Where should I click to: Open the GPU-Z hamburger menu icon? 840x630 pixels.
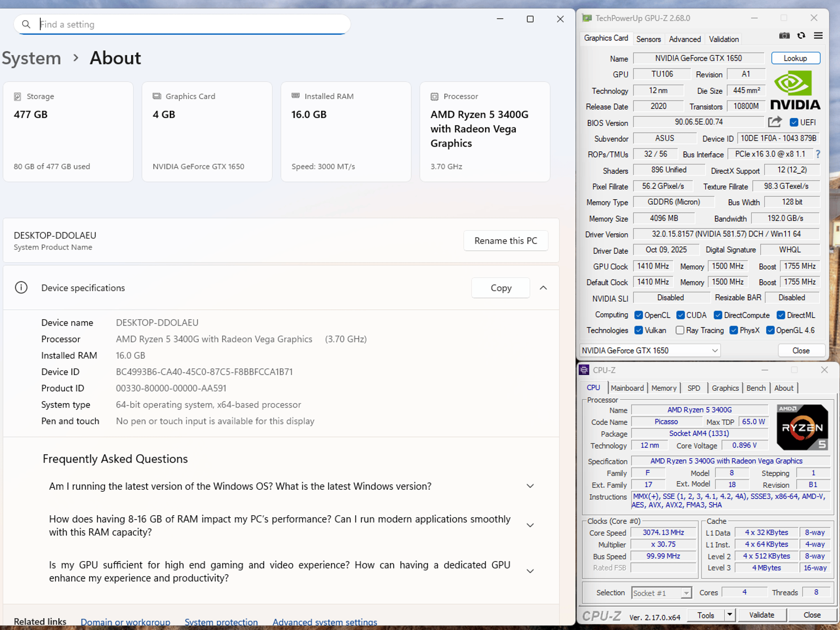(x=818, y=36)
